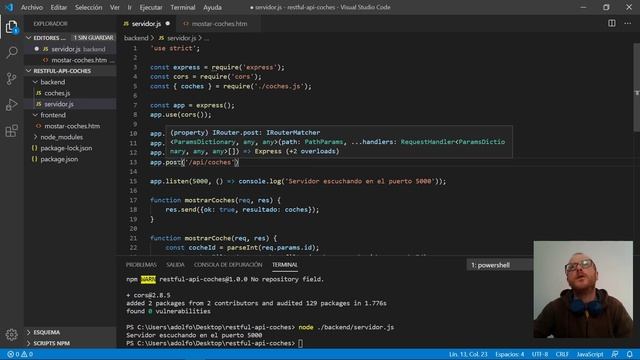This screenshot has width=640, height=360.
Task: Switch to the PROBLEMAS panel tab
Action: click(141, 265)
